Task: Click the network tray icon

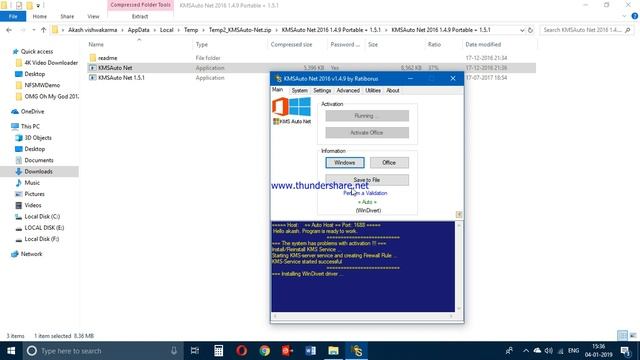Action: point(560,351)
